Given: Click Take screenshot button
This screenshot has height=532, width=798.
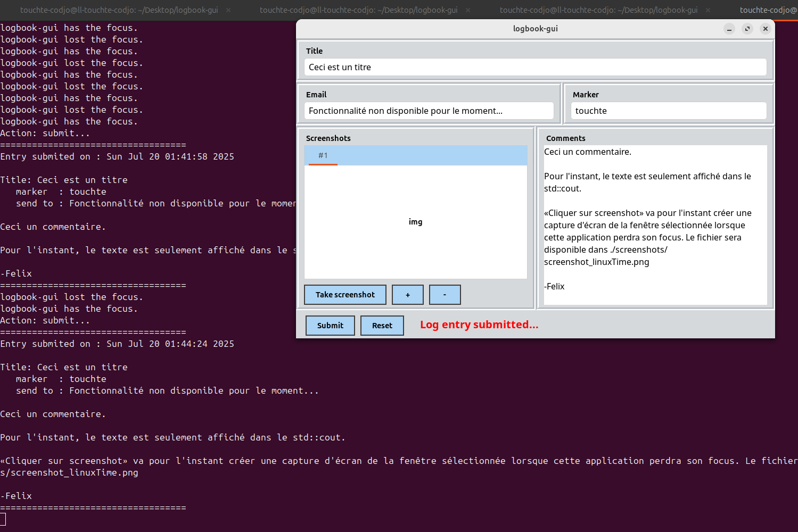Looking at the screenshot, I should 345,295.
